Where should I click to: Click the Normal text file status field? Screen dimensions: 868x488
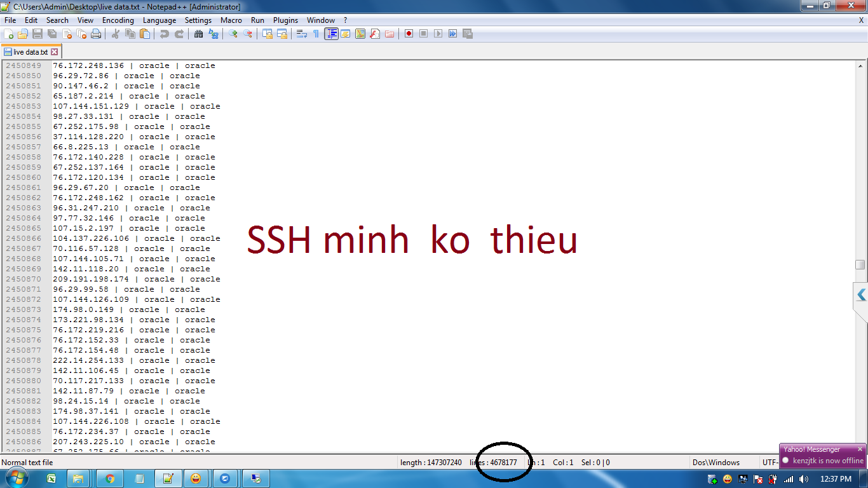tap(27, 463)
